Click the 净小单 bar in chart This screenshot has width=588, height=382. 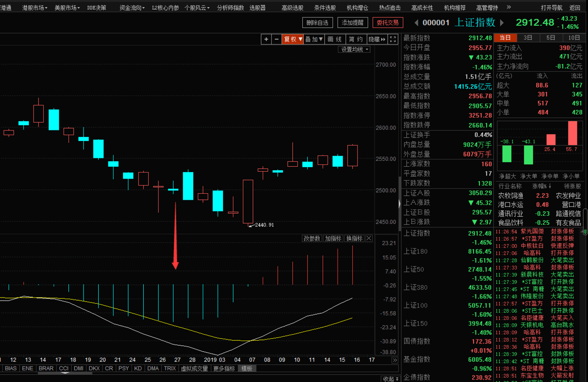point(572,133)
